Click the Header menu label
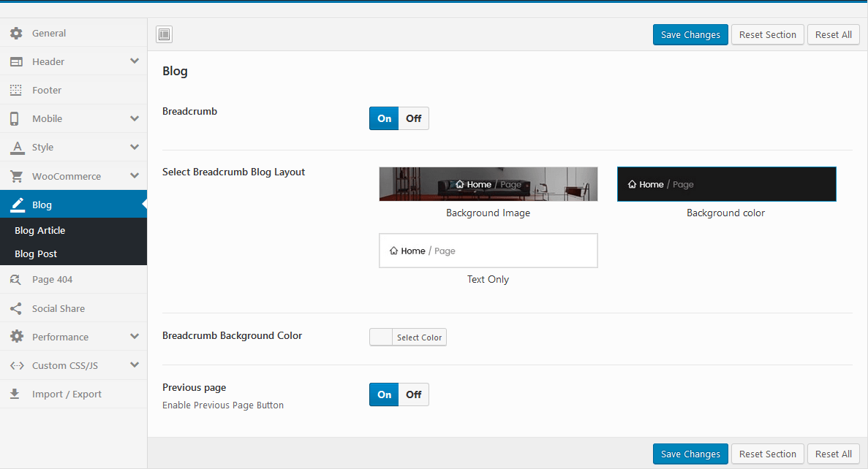The height and width of the screenshot is (469, 868). pyautogui.click(x=48, y=61)
